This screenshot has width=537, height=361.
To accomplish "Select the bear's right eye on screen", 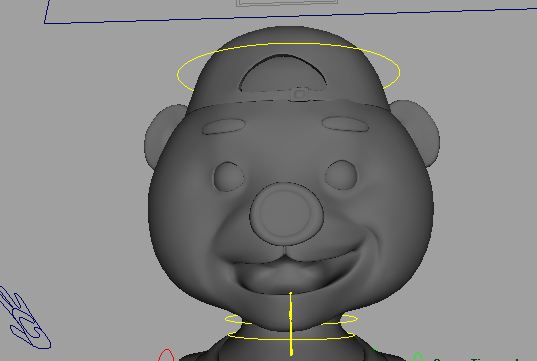I will (x=341, y=175).
